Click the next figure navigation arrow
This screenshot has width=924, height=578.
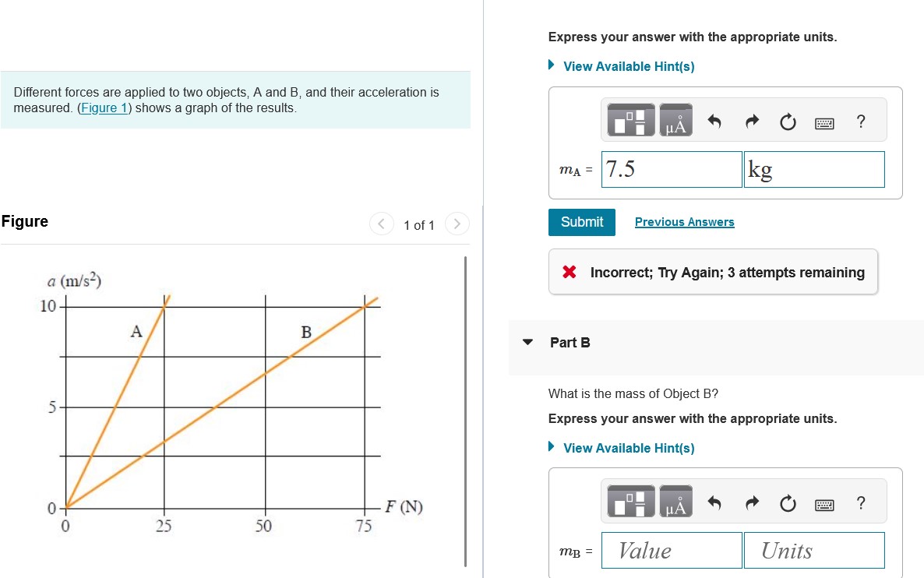tap(457, 224)
